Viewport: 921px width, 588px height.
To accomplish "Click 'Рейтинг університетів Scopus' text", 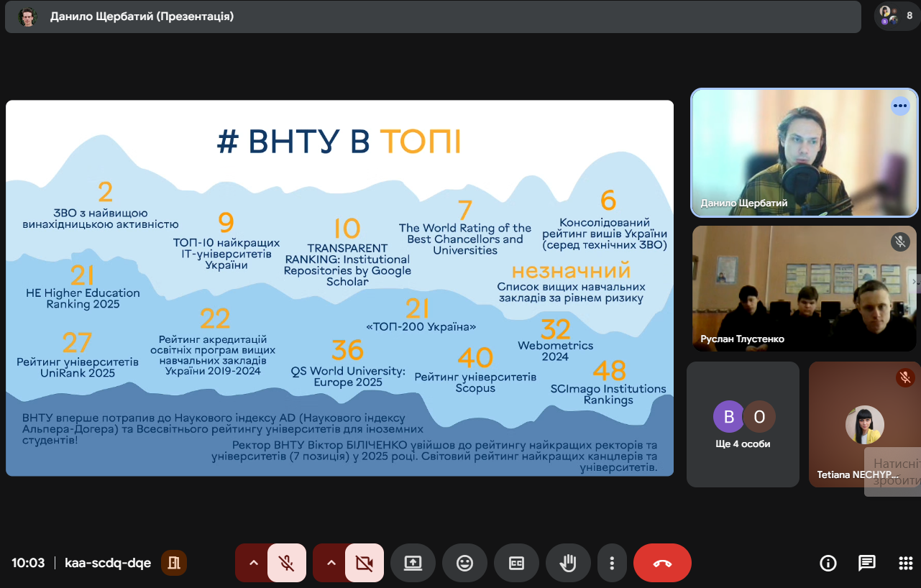I will [475, 382].
